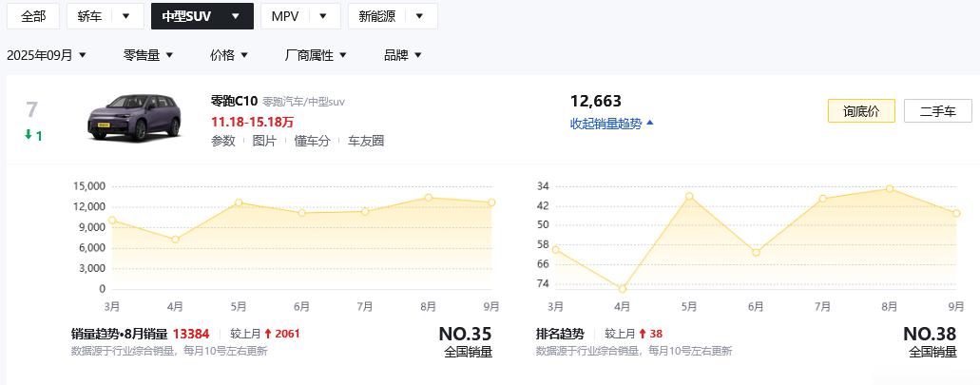Open the 懂车分 link
The image size is (980, 385).
pos(312,142)
